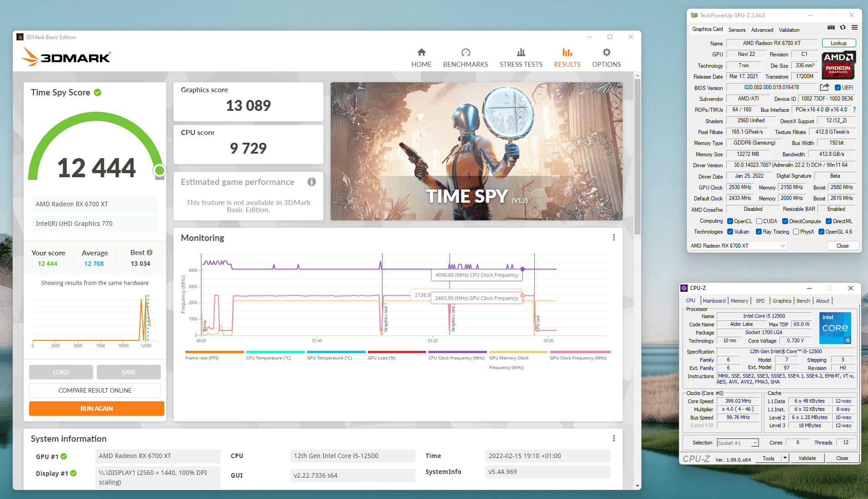
Task: Click the Validate button in CPU-Z
Action: point(807,458)
